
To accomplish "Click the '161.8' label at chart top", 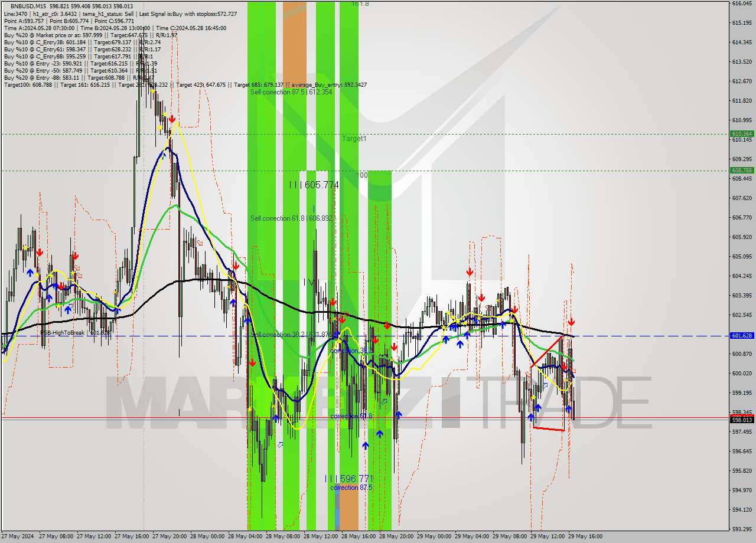I will click(x=360, y=4).
